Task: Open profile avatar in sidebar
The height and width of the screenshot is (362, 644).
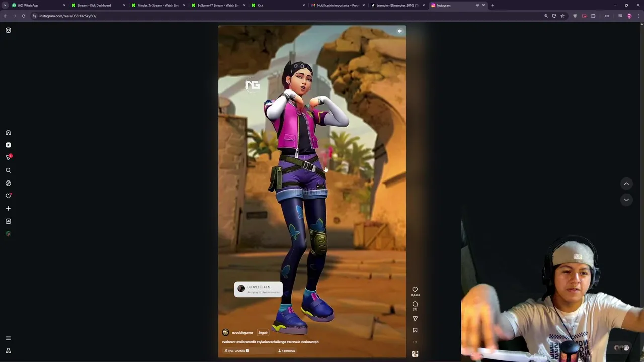Action: pyautogui.click(x=8, y=234)
